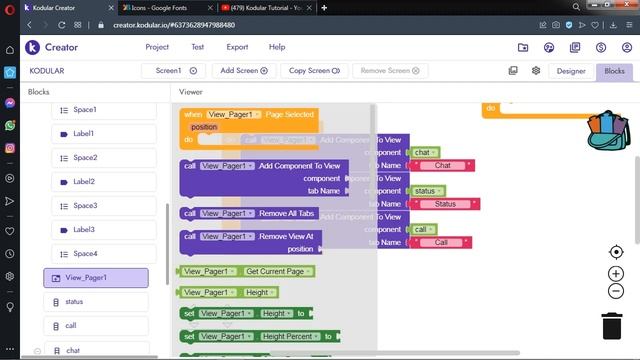
Task: Select Space3 in the Blocks tree
Action: click(x=104, y=206)
